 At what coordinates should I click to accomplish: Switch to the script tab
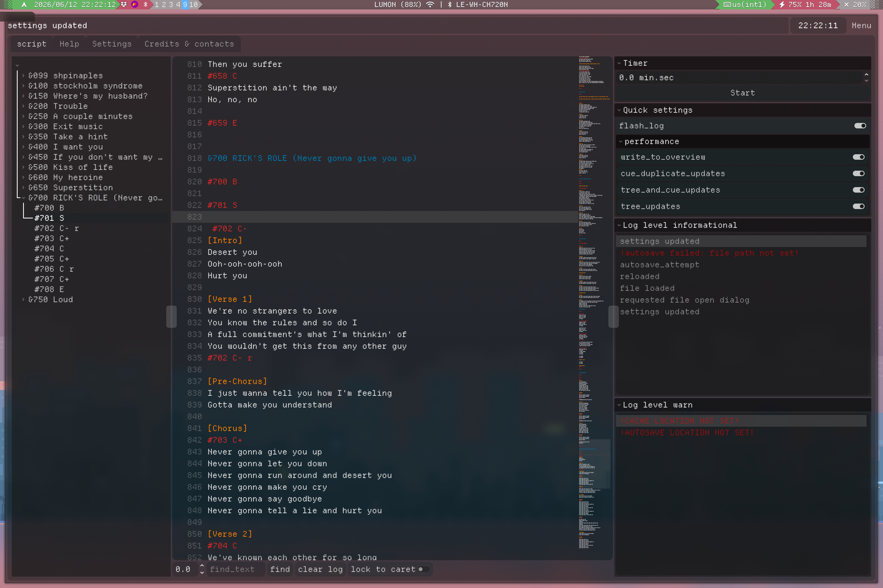[32, 44]
